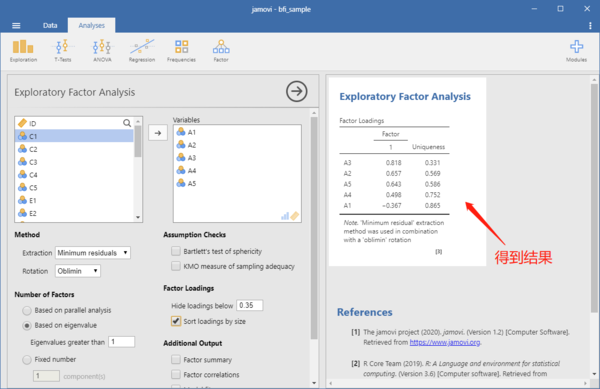Select A1 in the Variables box
Screen dimensions: 600x389
click(237, 132)
